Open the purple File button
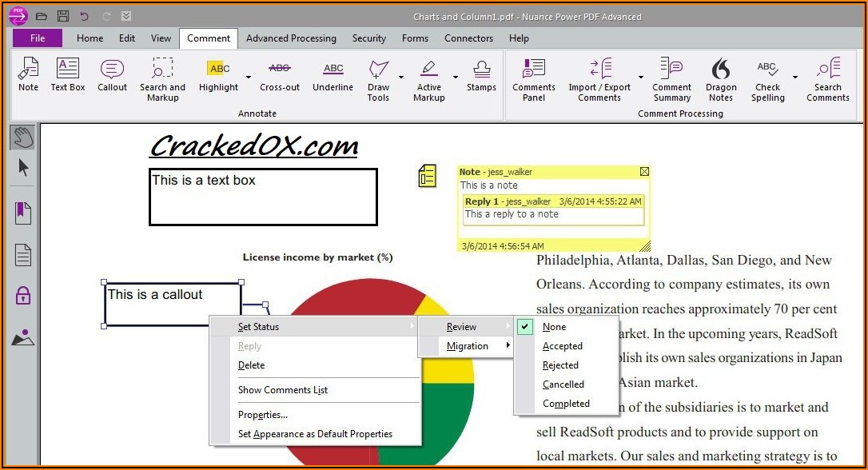 point(38,38)
